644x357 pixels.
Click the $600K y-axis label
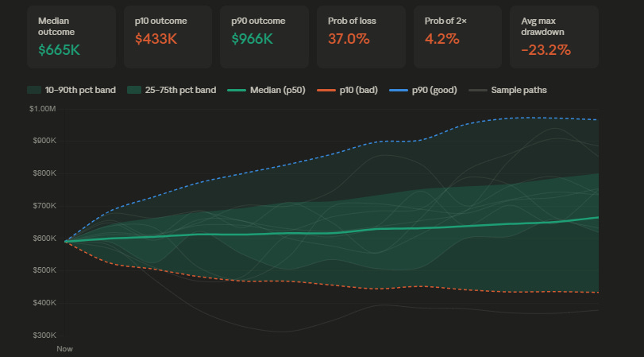[44, 239]
